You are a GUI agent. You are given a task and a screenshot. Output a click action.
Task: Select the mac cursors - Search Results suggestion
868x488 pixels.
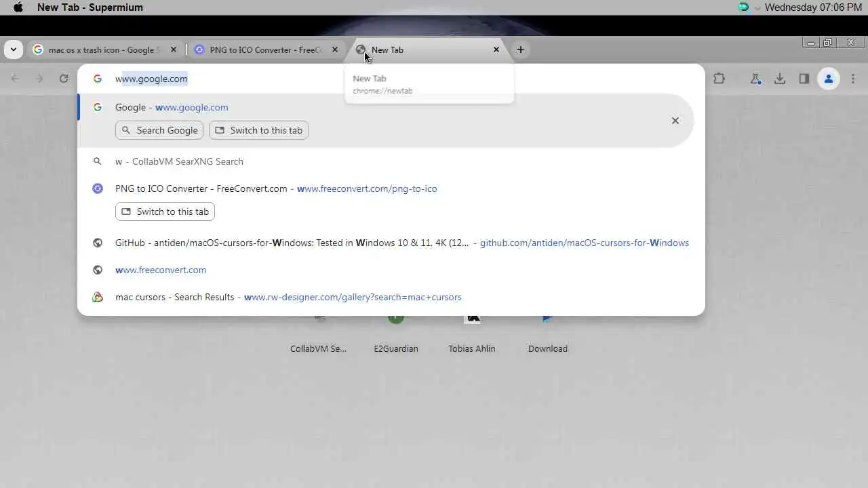point(391,297)
